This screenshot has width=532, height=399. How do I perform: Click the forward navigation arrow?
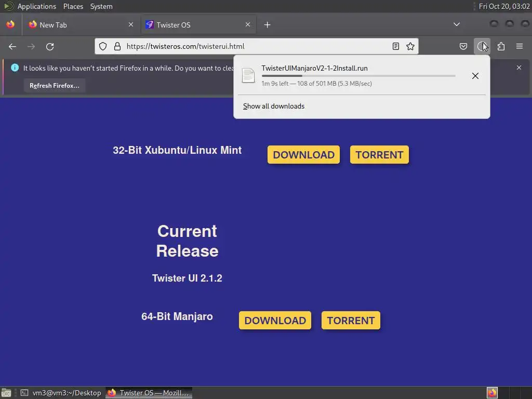[x=31, y=46]
